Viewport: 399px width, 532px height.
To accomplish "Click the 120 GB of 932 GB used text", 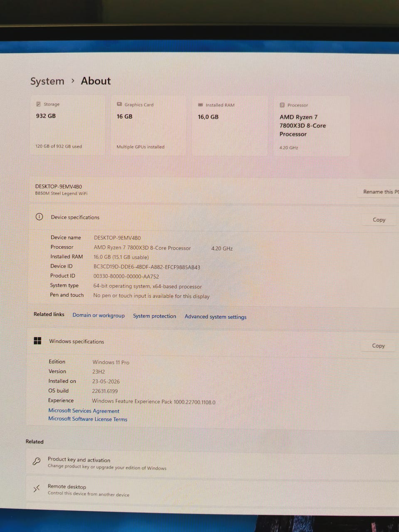I will (59, 146).
